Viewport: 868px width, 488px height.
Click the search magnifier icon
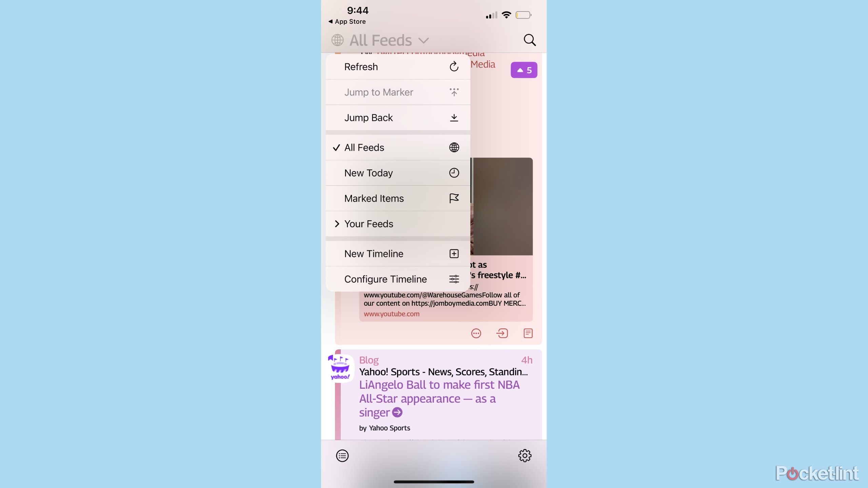529,40
